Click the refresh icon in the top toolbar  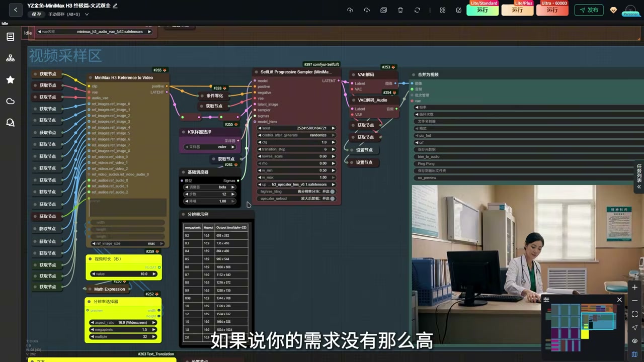click(x=417, y=10)
